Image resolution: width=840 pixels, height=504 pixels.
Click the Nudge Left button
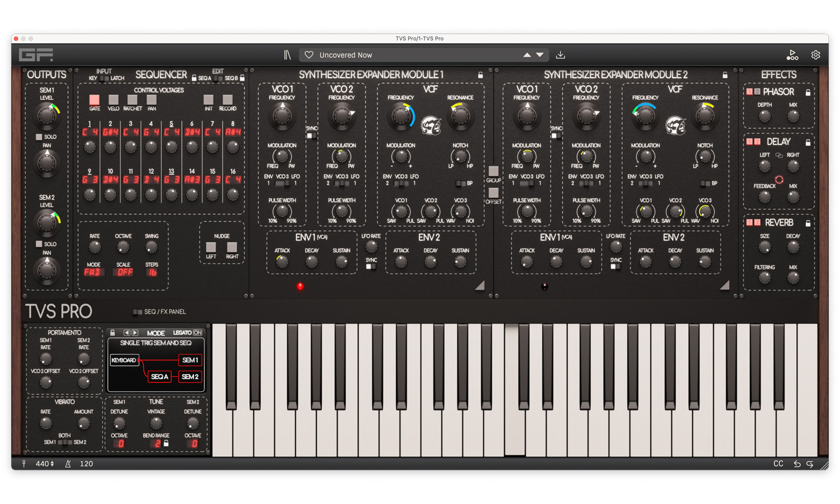[211, 247]
